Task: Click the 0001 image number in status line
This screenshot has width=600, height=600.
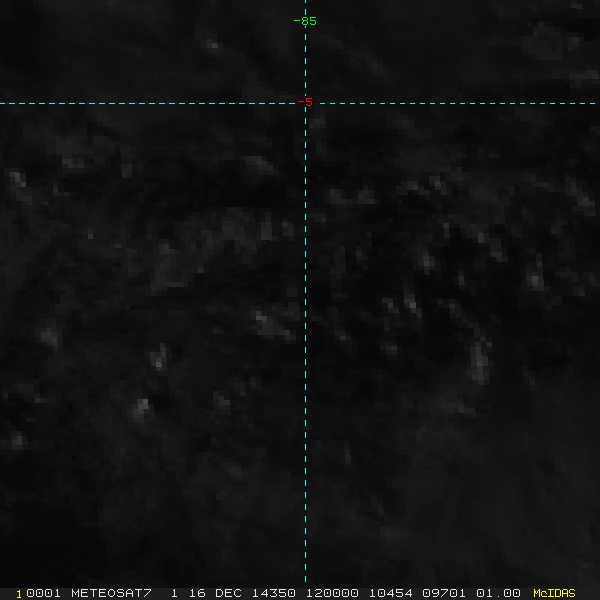Action: tap(43, 593)
